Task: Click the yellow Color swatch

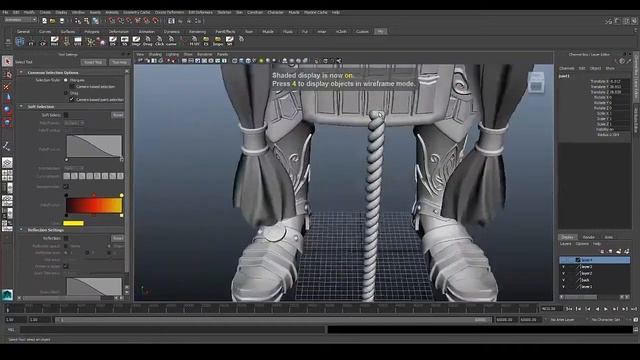Action: [73, 223]
